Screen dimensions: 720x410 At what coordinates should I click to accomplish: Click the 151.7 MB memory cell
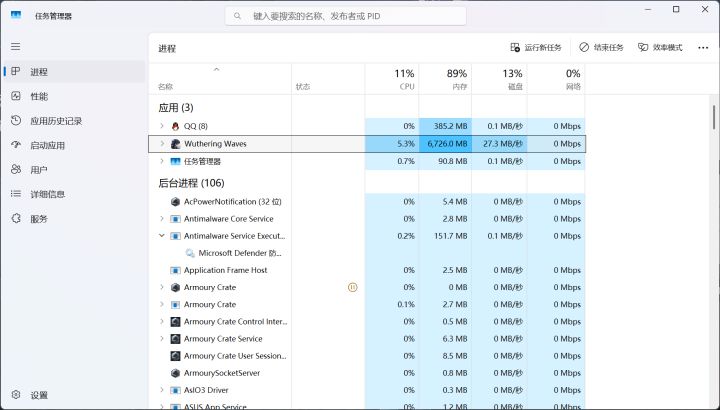[445, 236]
